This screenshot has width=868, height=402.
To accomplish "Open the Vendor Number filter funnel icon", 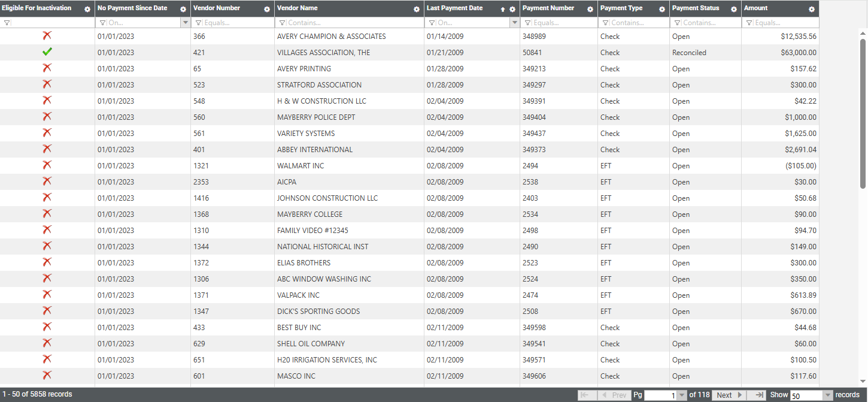I will point(199,23).
